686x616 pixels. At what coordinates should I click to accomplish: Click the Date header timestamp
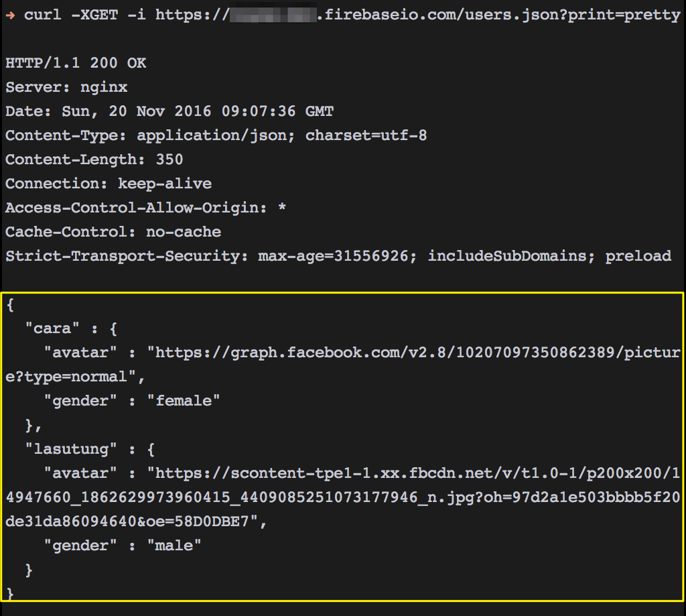point(198,111)
